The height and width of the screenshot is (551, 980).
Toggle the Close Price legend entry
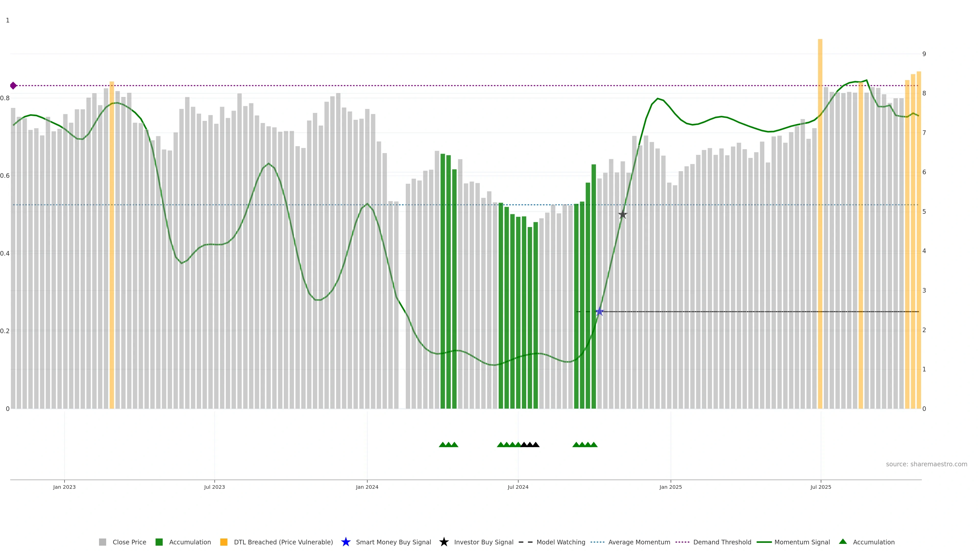click(x=129, y=542)
